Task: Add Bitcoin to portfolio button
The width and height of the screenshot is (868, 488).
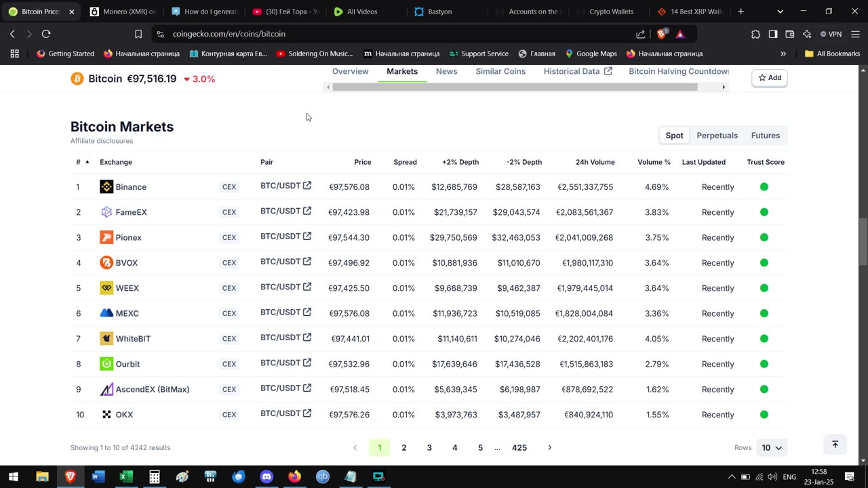Action: pyautogui.click(x=770, y=78)
